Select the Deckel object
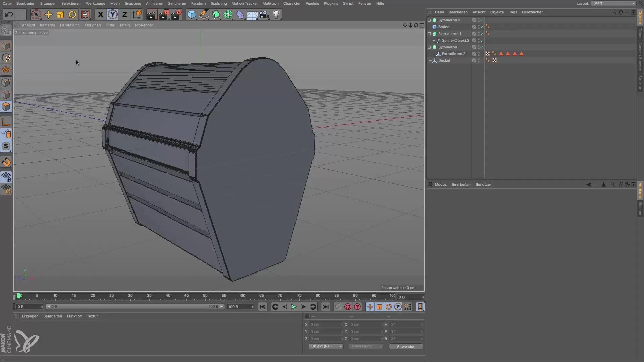The width and height of the screenshot is (644, 362). click(x=444, y=60)
